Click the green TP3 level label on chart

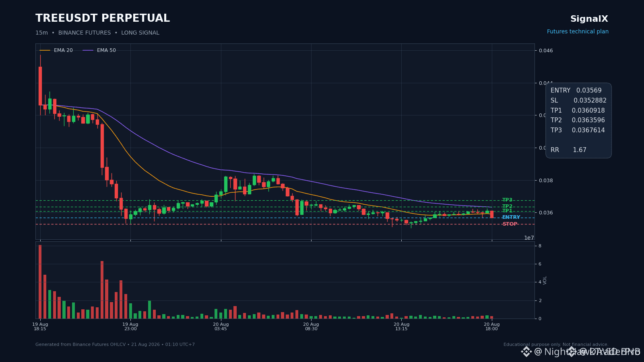[x=507, y=200]
